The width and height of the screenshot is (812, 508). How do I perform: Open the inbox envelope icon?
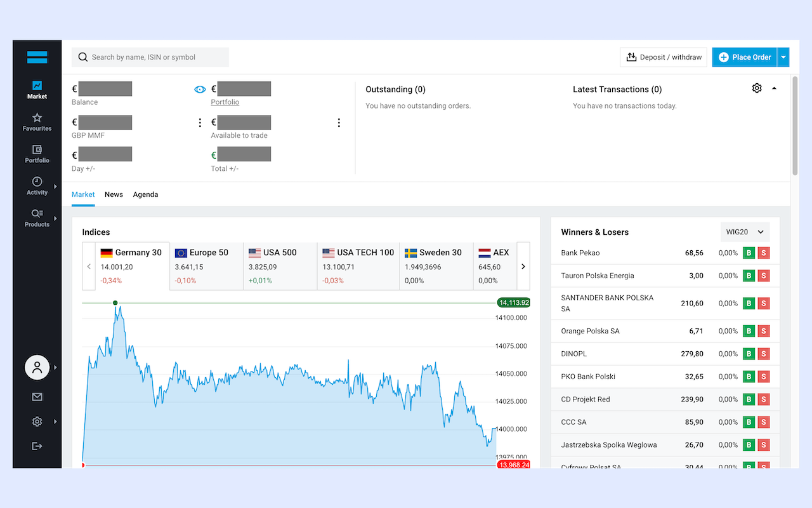[x=37, y=397]
